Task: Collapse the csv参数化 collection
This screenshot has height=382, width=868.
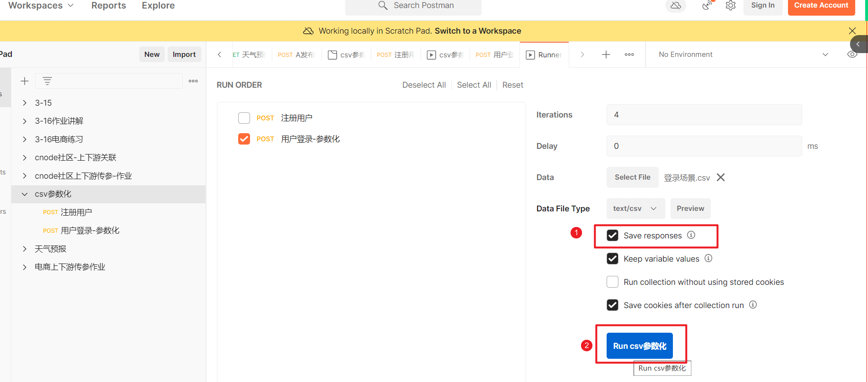Action: click(x=25, y=194)
